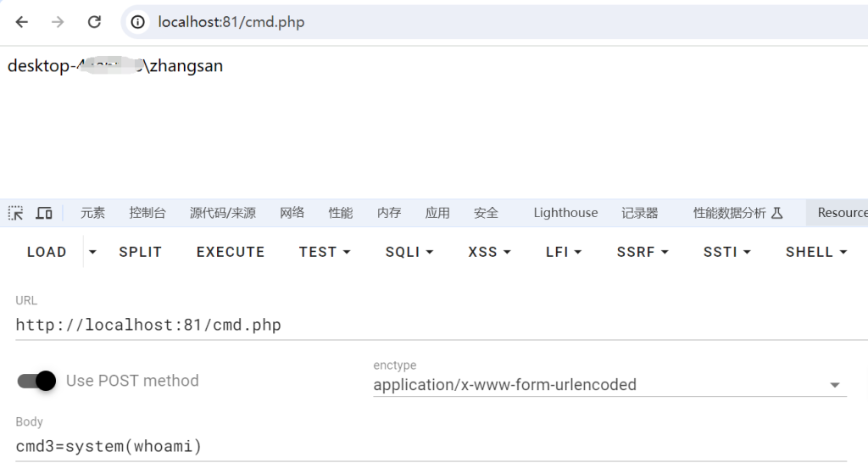Click the browser forward arrow
This screenshot has height=463, width=868.
point(58,22)
